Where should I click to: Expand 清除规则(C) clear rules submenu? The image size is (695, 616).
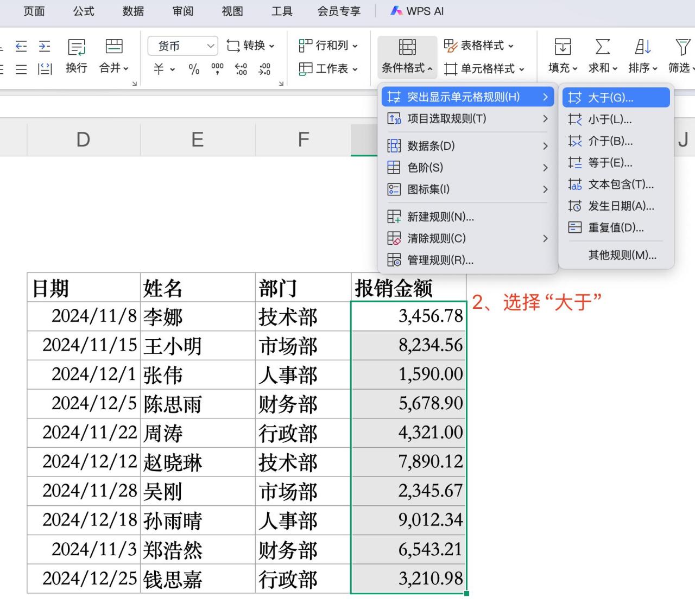pos(467,238)
